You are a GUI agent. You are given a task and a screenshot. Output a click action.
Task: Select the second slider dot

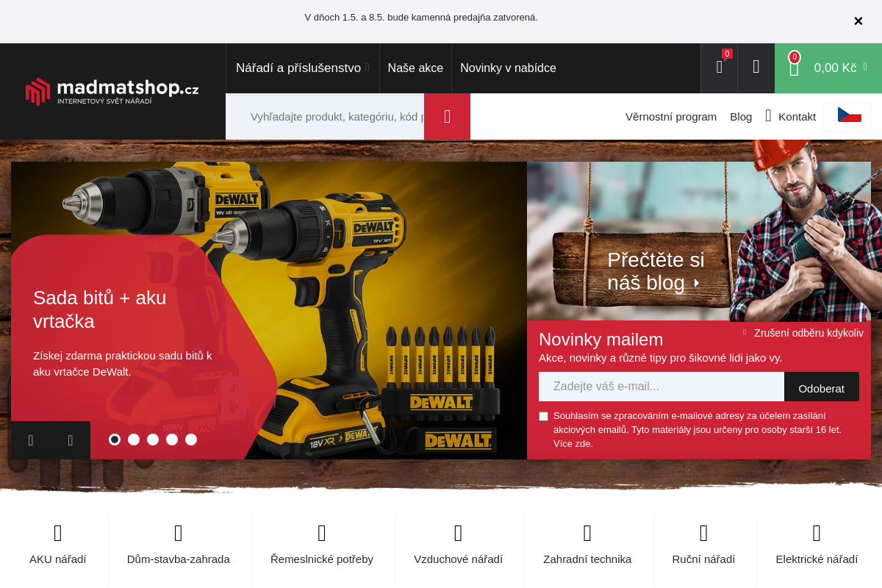pyautogui.click(x=134, y=440)
